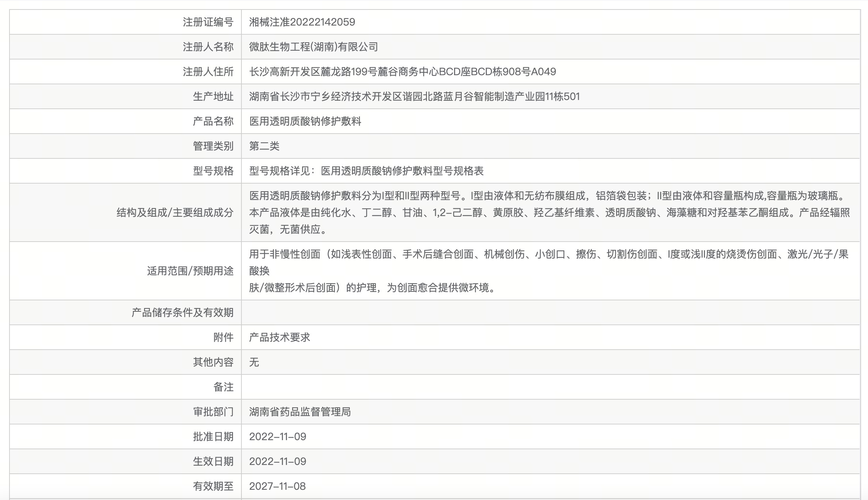Click registrant address starting 长沙高新开发区麓龙路199号
Image resolution: width=868 pixels, height=500 pixels.
[403, 72]
